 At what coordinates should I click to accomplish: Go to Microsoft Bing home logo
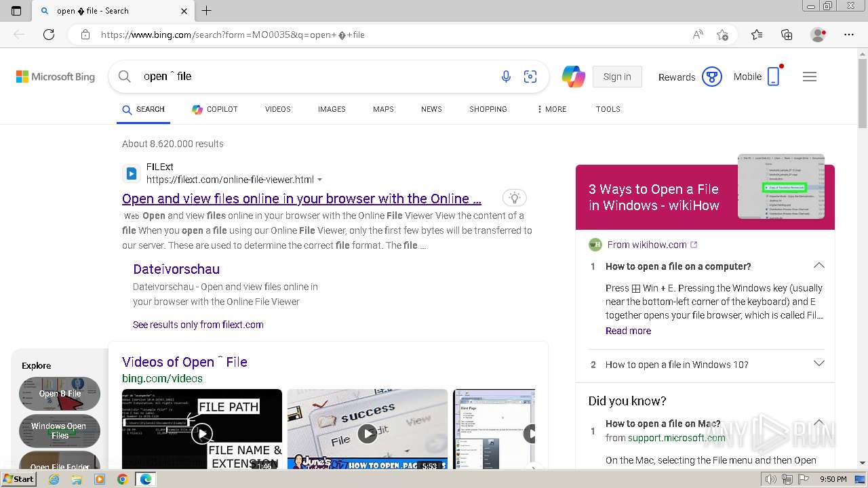point(56,77)
